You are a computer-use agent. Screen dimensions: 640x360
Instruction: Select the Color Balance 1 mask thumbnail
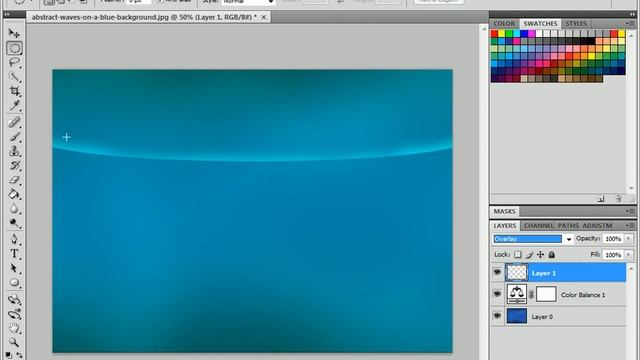pos(546,294)
